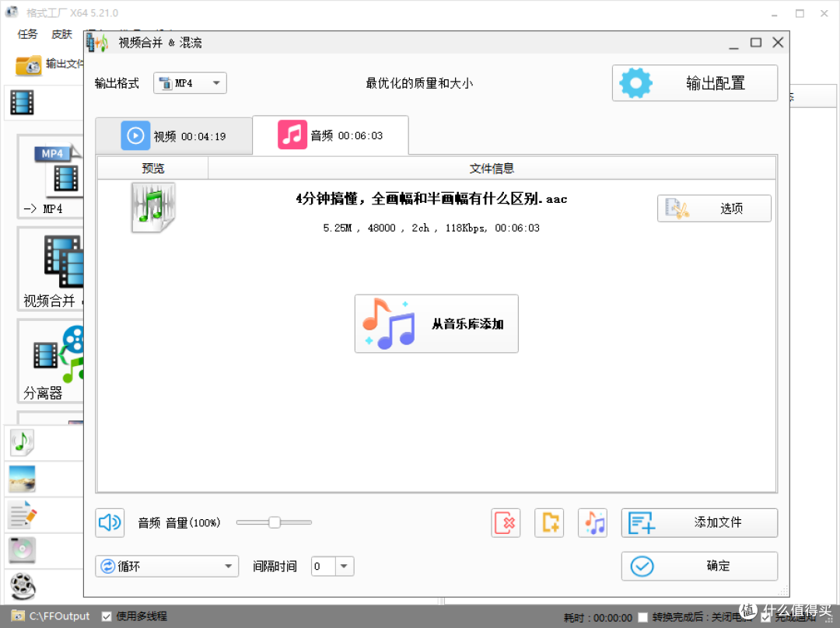
Task: Open the 输出格式 MP4 format dropdown
Action: pos(190,83)
